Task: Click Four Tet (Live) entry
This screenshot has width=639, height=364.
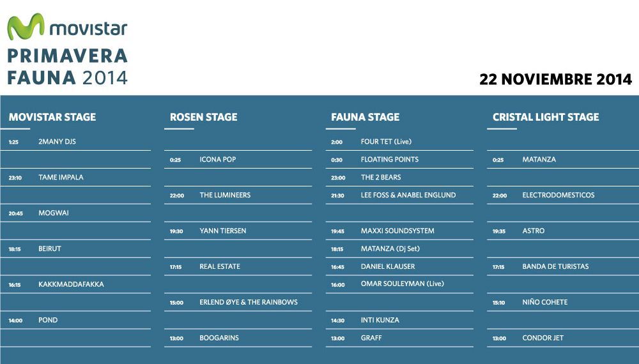Action: 386,142
